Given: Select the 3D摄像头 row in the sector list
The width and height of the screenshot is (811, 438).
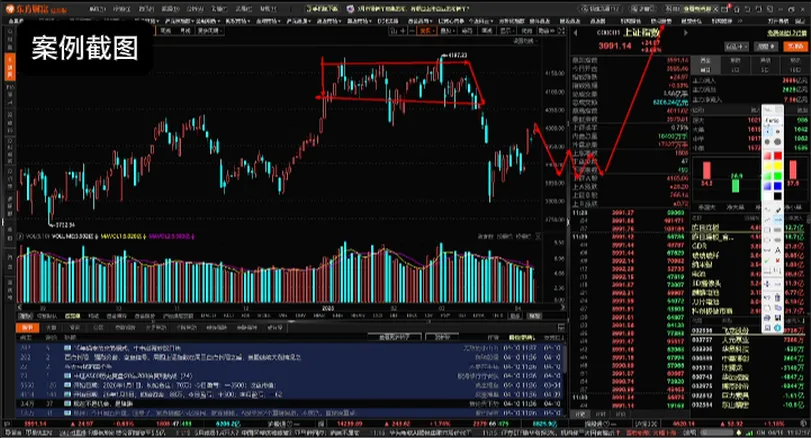Looking at the screenshot, I should point(747,283).
